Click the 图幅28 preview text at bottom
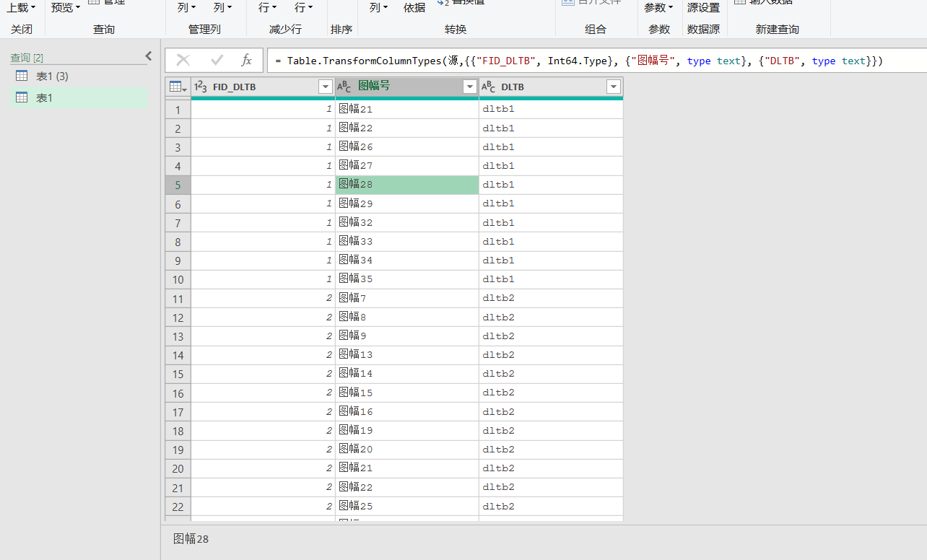 click(x=191, y=539)
